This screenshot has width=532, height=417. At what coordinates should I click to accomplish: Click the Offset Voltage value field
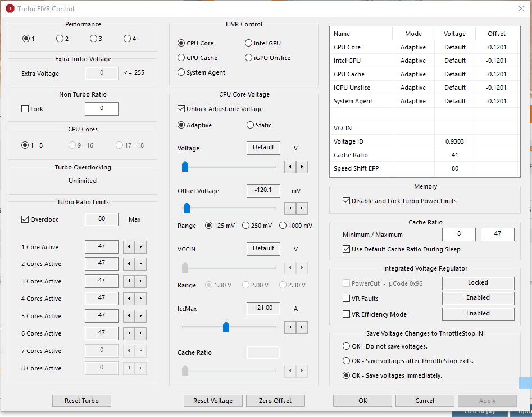(x=263, y=190)
